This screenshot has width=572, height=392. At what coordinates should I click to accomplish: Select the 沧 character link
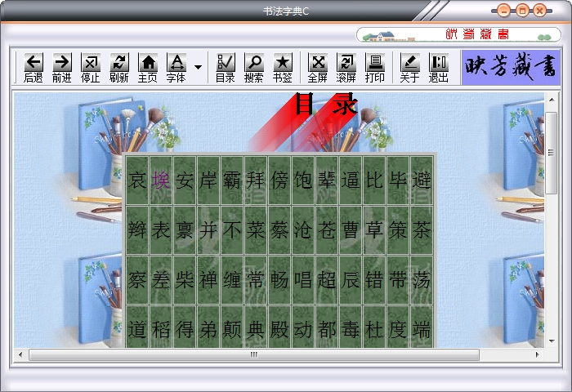303,230
